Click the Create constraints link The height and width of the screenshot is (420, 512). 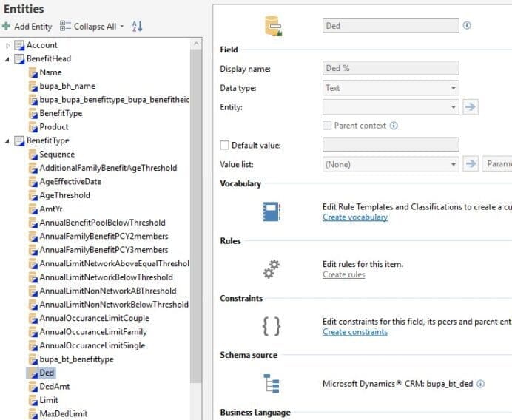tap(354, 332)
